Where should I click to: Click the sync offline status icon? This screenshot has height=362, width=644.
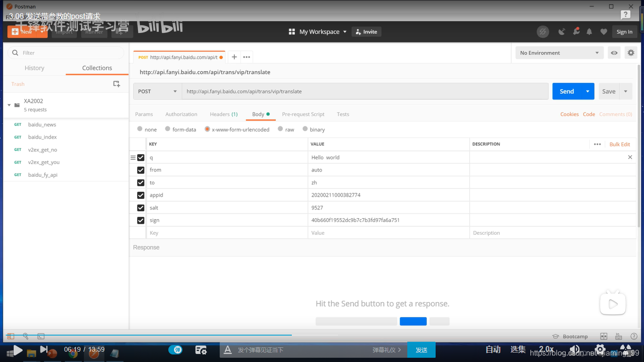pyautogui.click(x=543, y=32)
